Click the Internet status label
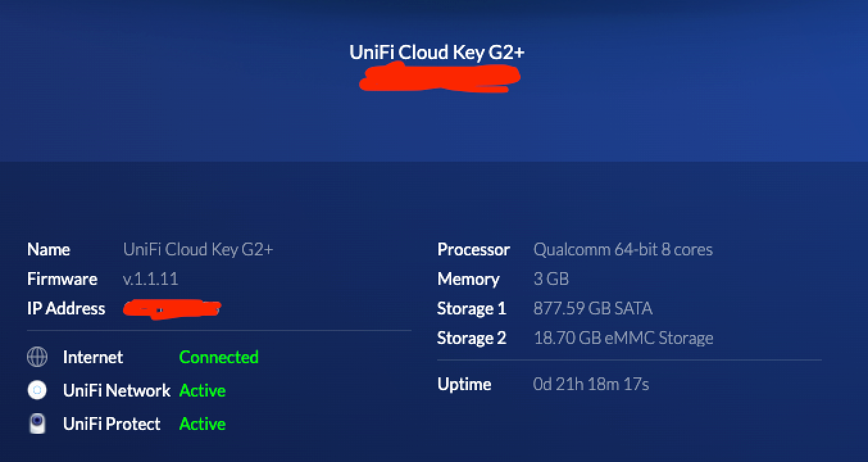868x462 pixels. pos(93,357)
